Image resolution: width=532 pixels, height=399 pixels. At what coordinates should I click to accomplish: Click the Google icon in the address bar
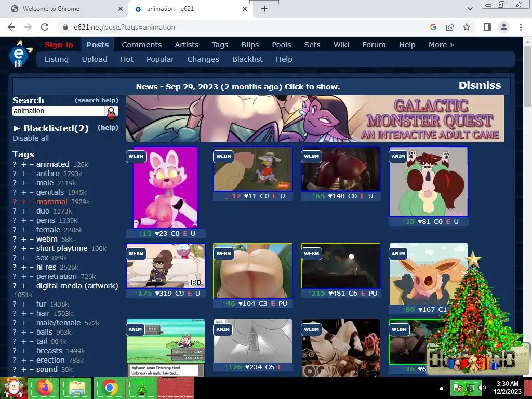pyautogui.click(x=433, y=27)
